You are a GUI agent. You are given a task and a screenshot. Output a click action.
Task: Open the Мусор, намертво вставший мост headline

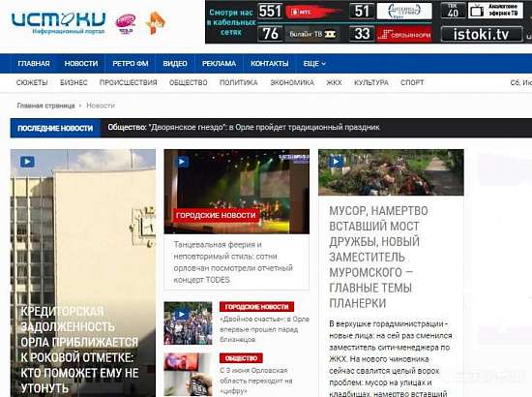pyautogui.click(x=378, y=257)
